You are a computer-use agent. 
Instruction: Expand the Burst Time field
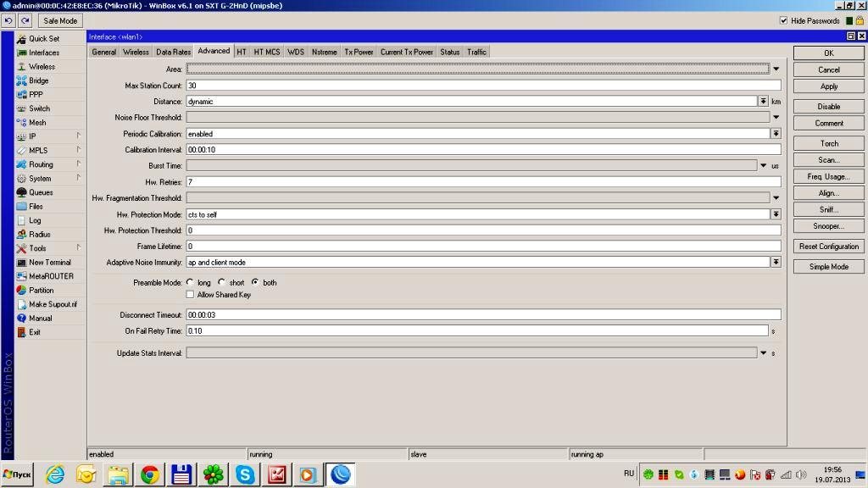coord(764,165)
